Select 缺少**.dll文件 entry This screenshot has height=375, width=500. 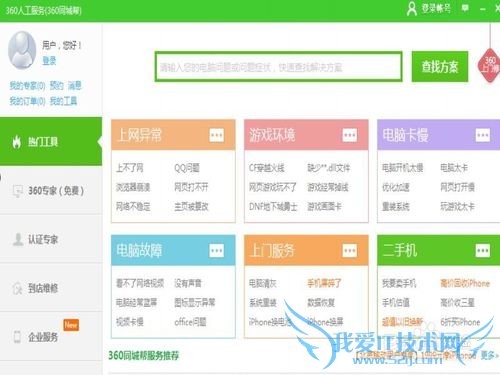pyautogui.click(x=329, y=168)
